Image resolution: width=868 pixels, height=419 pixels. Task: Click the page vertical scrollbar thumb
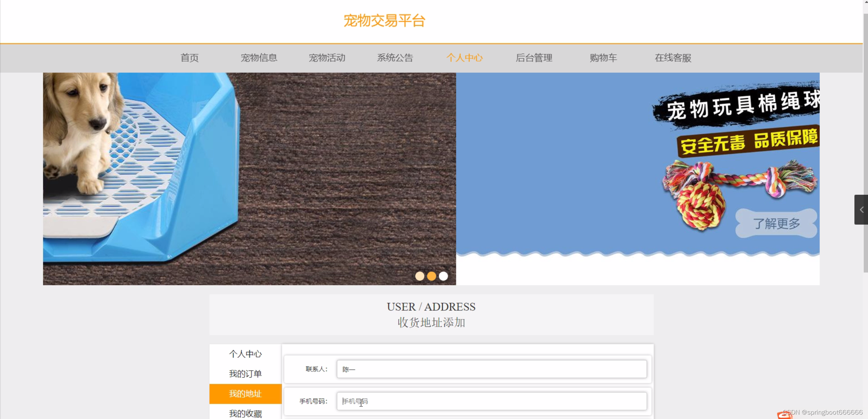pos(865,142)
